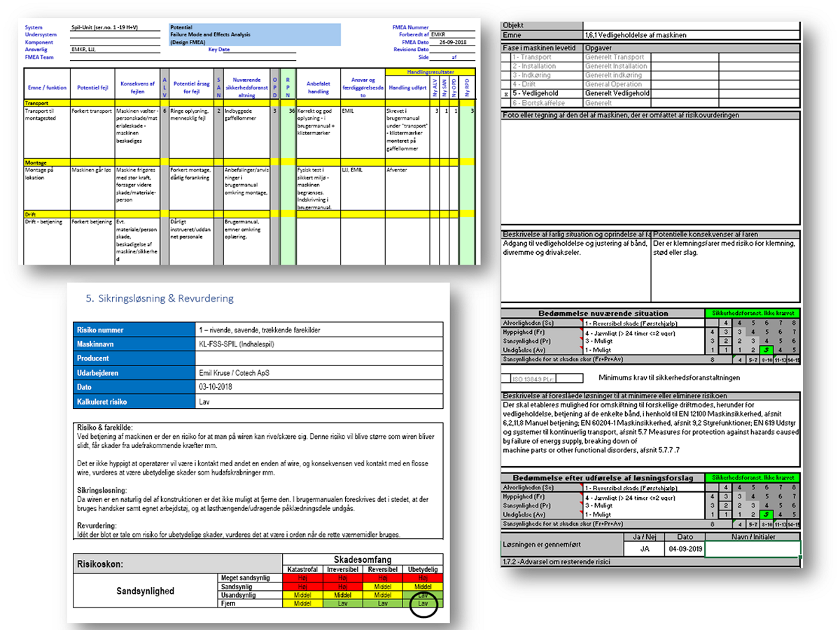Viewport: 840px width, 630px height.
Task: Select the yellow Handlingsresultater header
Action: (x=430, y=72)
